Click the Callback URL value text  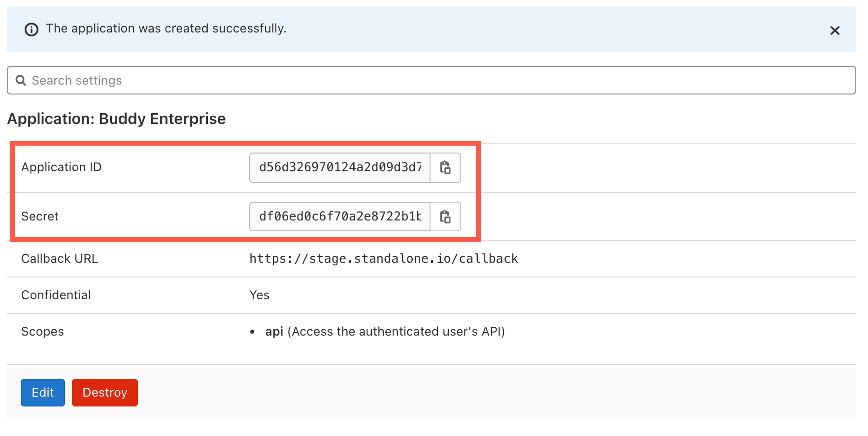pyautogui.click(x=383, y=259)
